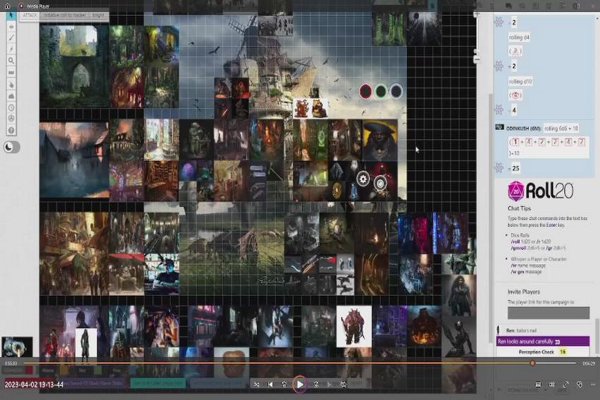Click the gray player invite link field
This screenshot has width=600, height=400.
(548, 313)
